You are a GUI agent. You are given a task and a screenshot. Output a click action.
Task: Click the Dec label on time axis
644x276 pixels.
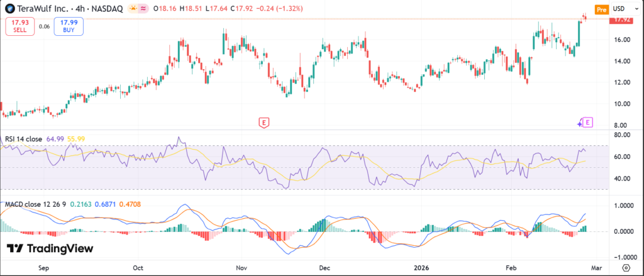(x=325, y=268)
